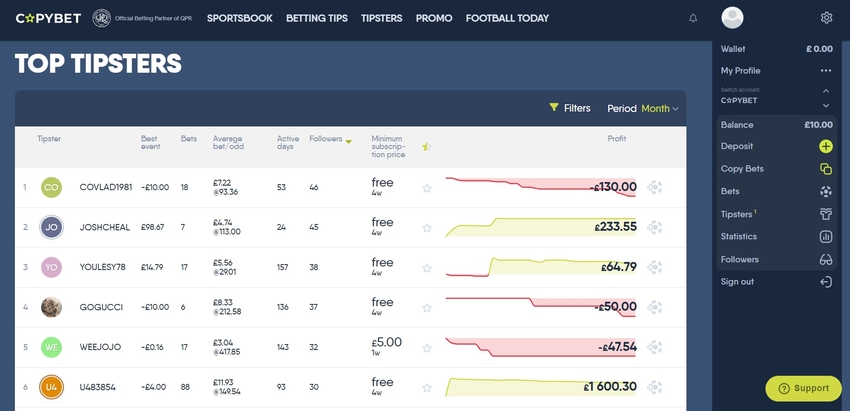This screenshot has width=850, height=411.
Task: Click the Followers glasses icon
Action: (x=826, y=259)
